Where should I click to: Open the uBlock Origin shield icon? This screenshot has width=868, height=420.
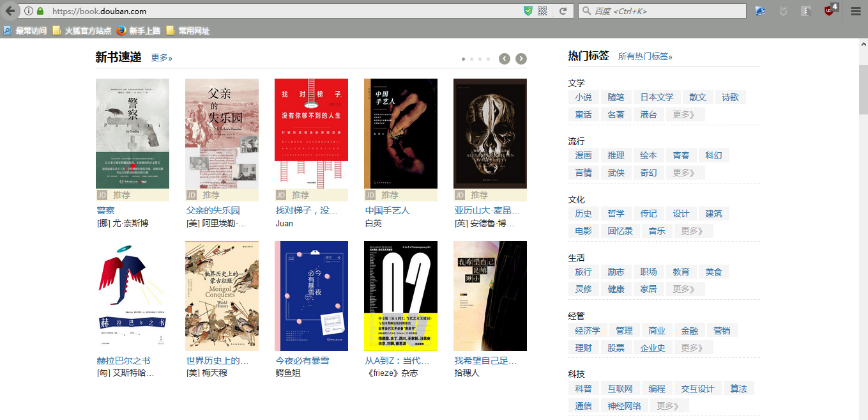click(830, 10)
